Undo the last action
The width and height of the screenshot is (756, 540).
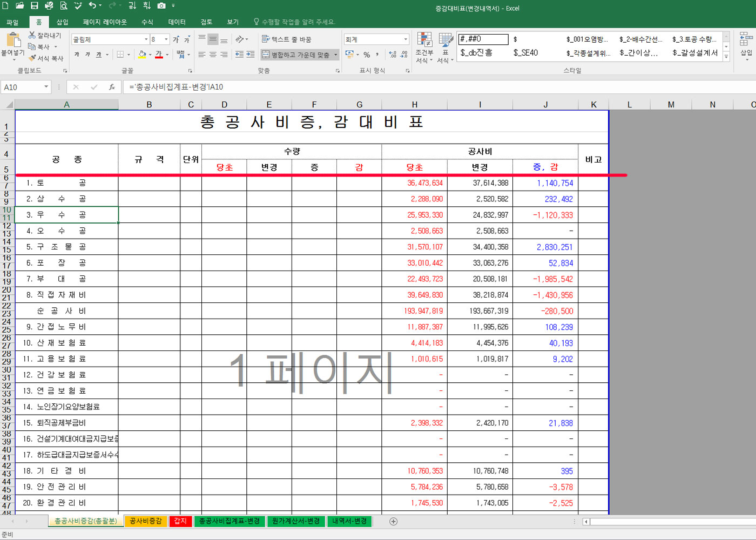coord(92,5)
